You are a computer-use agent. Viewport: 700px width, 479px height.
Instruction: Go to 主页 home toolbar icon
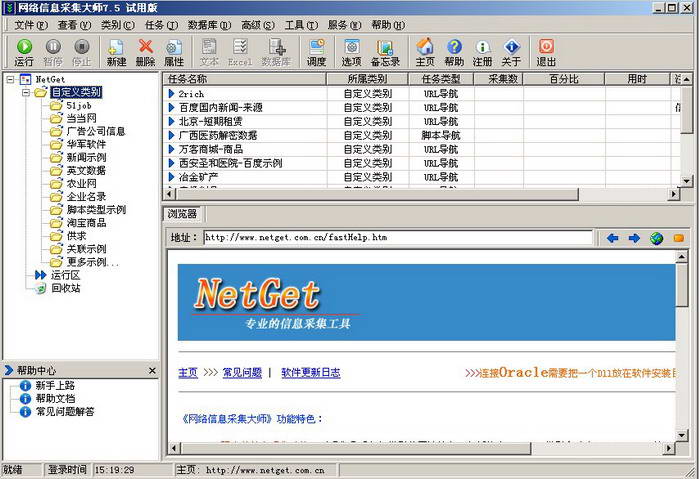425,52
